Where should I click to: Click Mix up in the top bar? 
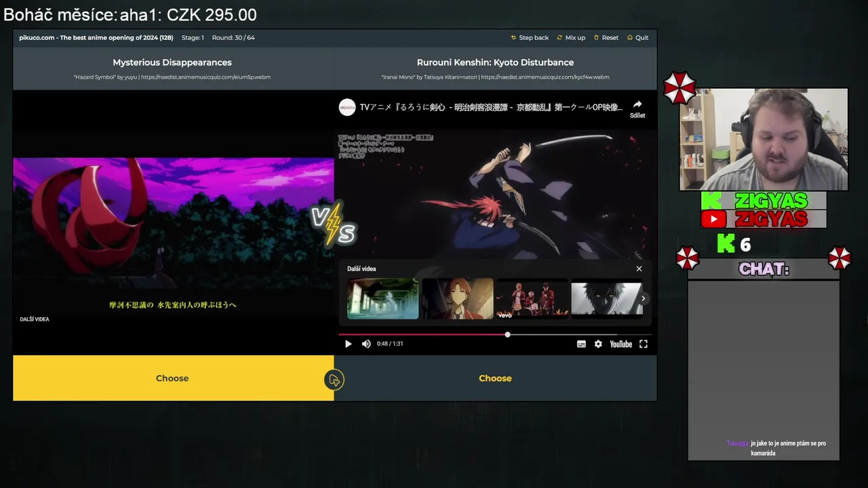(571, 37)
